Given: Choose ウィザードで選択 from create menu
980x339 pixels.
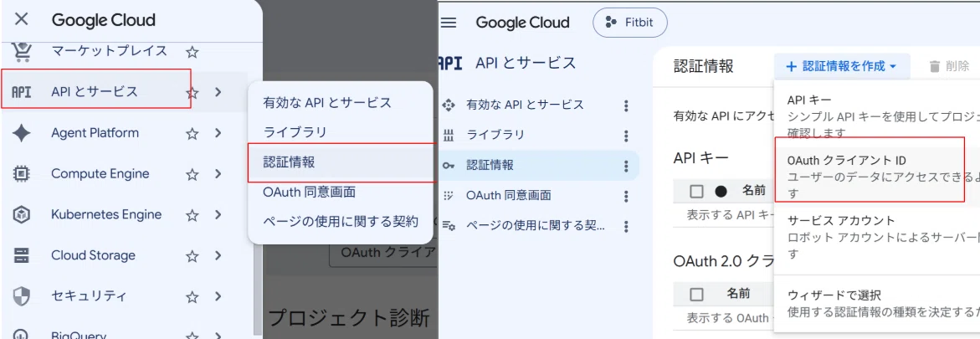Looking at the screenshot, I should 877,303.
